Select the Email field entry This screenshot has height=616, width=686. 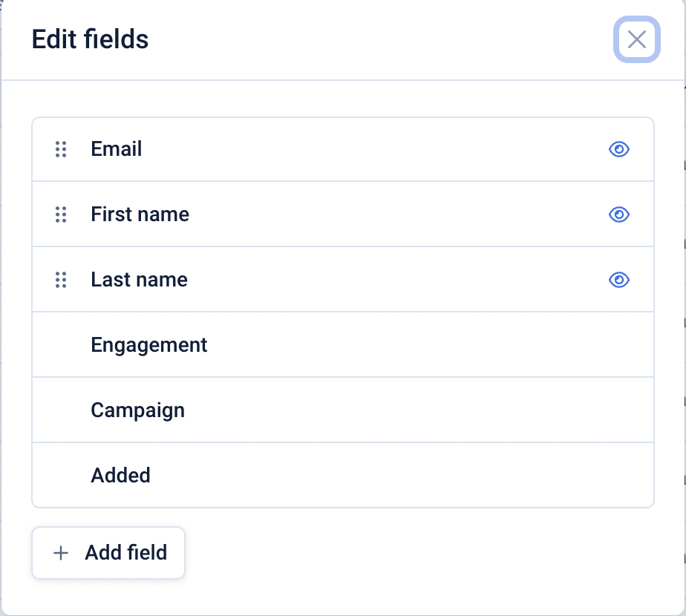(x=342, y=148)
